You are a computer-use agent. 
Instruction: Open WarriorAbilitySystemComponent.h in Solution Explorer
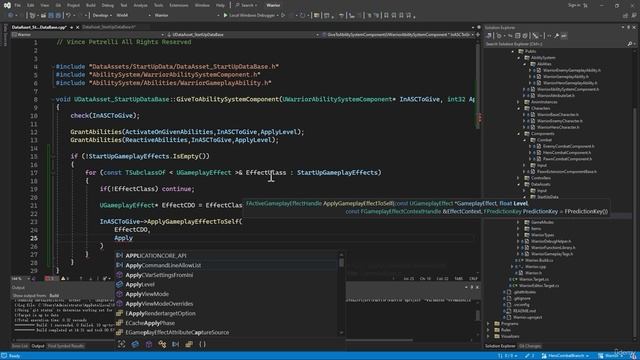click(x=568, y=89)
